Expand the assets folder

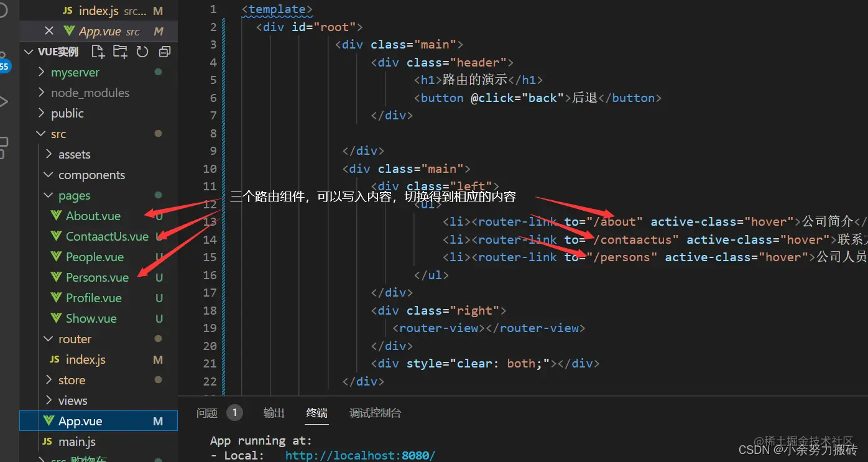coord(49,154)
